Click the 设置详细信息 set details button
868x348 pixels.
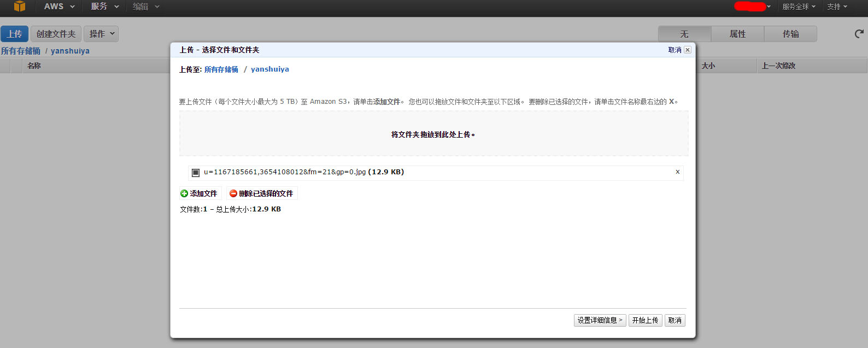coord(600,320)
